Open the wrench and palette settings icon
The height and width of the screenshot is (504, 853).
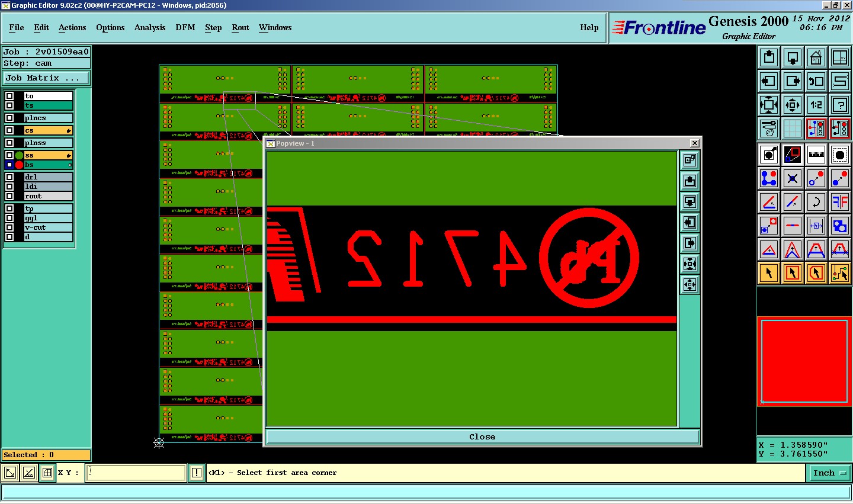[769, 129]
